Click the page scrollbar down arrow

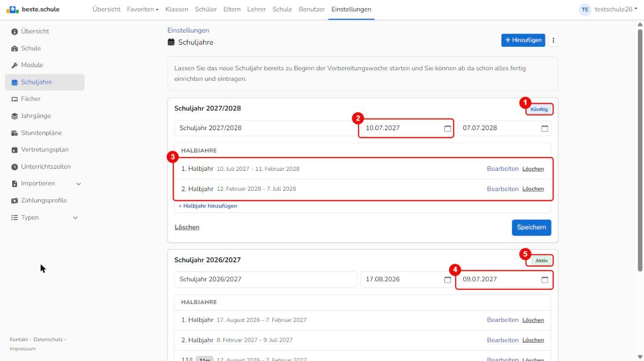[639, 357]
